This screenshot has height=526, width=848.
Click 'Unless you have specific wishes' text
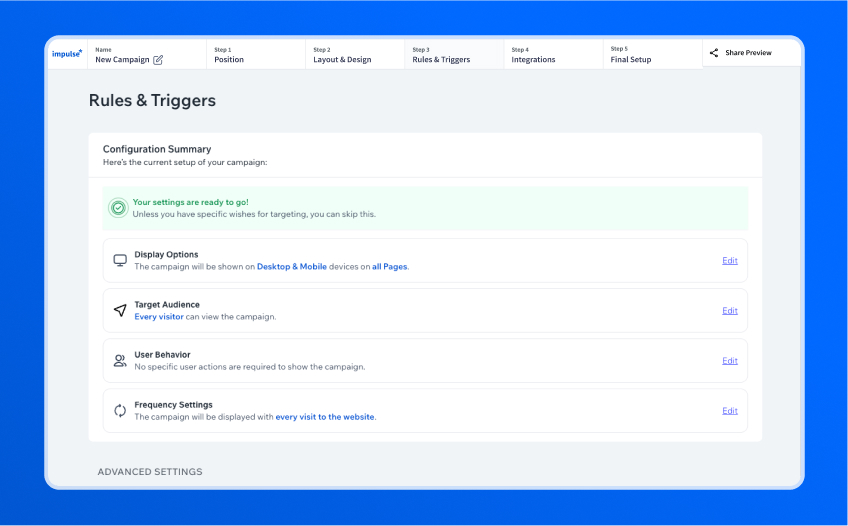[254, 214]
